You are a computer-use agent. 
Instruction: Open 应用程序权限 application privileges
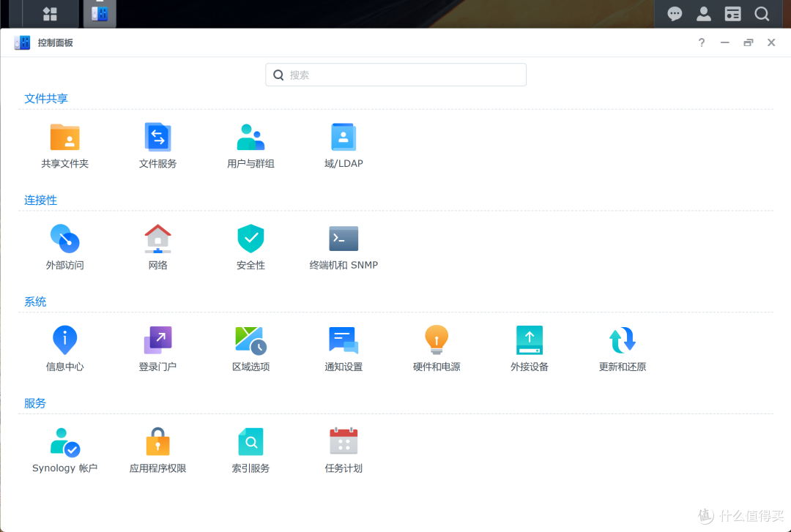[x=157, y=450]
